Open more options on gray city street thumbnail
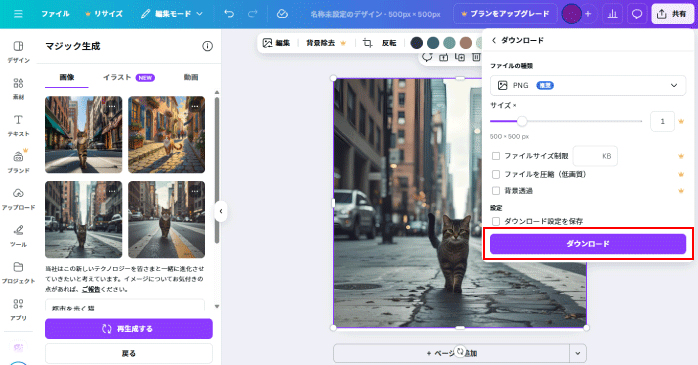 [x=112, y=191]
